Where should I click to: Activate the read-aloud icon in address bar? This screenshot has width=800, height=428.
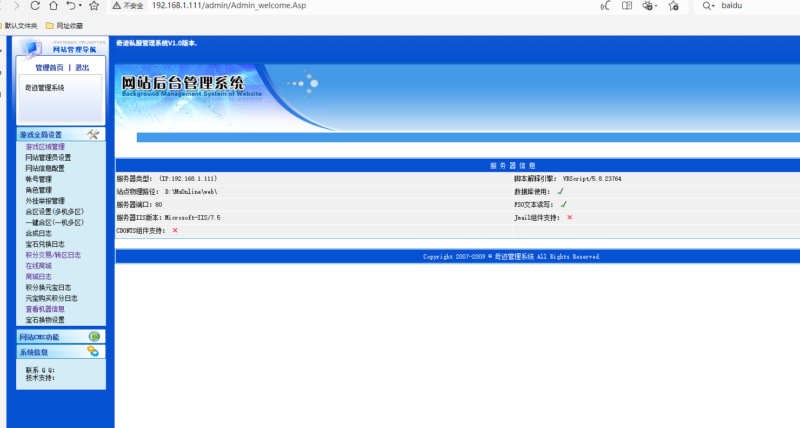[605, 6]
